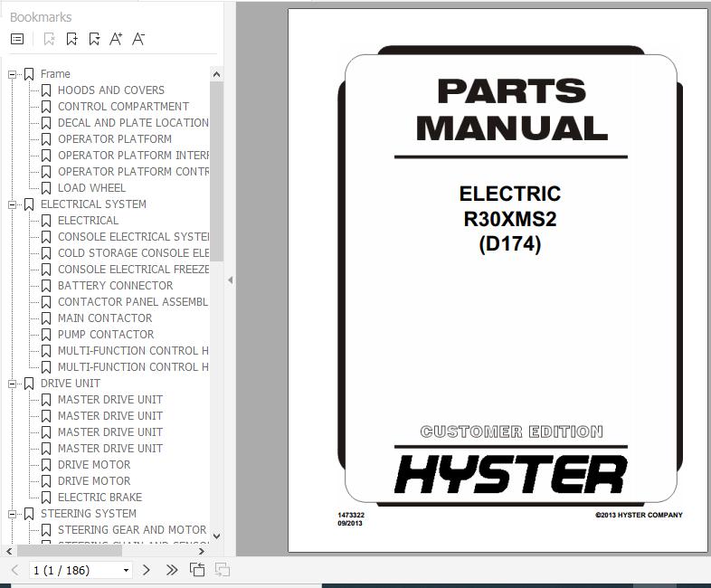The height and width of the screenshot is (588, 711).
Task: Go to previous page arrow
Action: click(x=15, y=570)
